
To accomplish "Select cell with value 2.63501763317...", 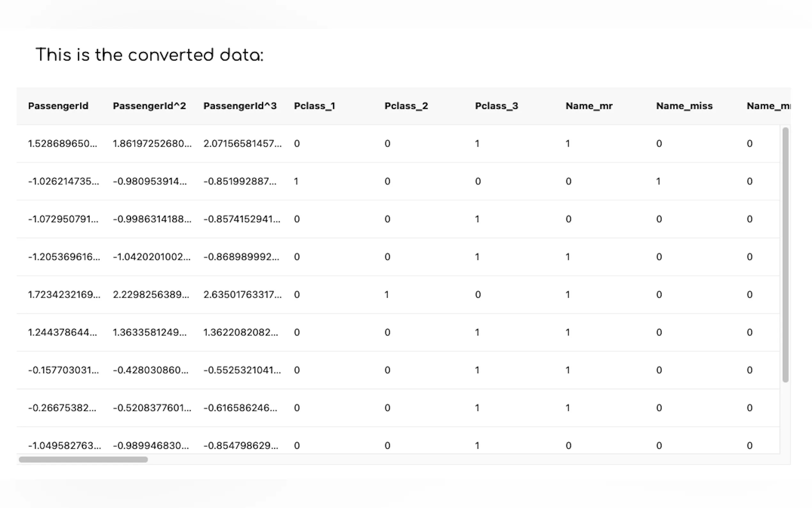I will pos(242,295).
